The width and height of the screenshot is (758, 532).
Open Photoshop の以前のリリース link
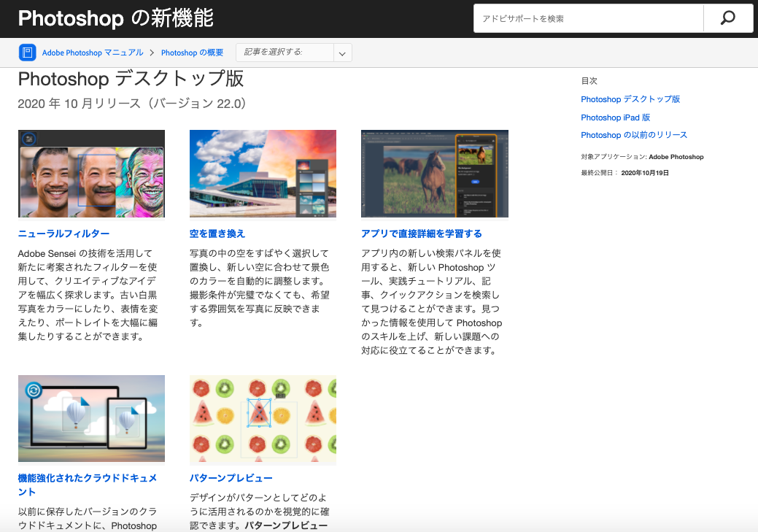coord(634,135)
